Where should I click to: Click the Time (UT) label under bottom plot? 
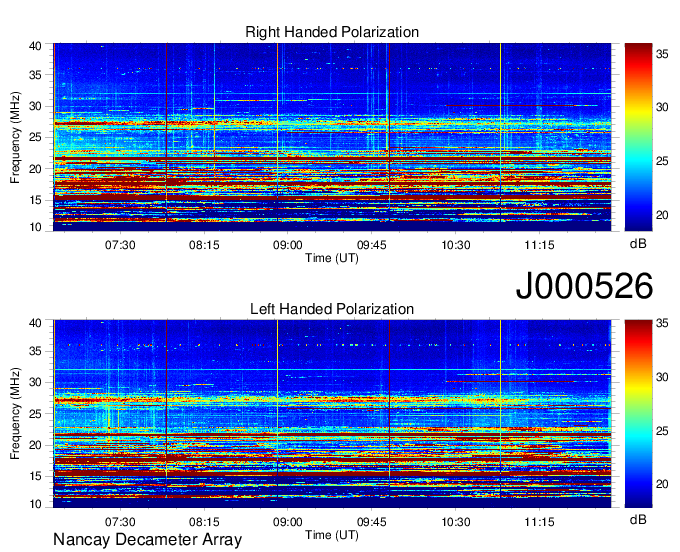[x=332, y=535]
